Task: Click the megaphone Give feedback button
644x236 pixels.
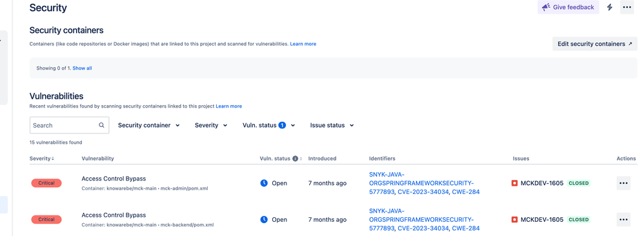Action: (568, 7)
